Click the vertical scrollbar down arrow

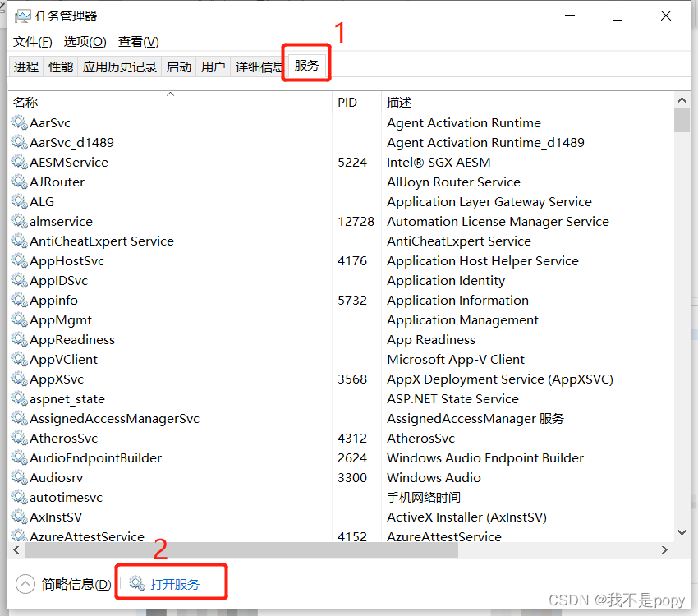tap(682, 532)
